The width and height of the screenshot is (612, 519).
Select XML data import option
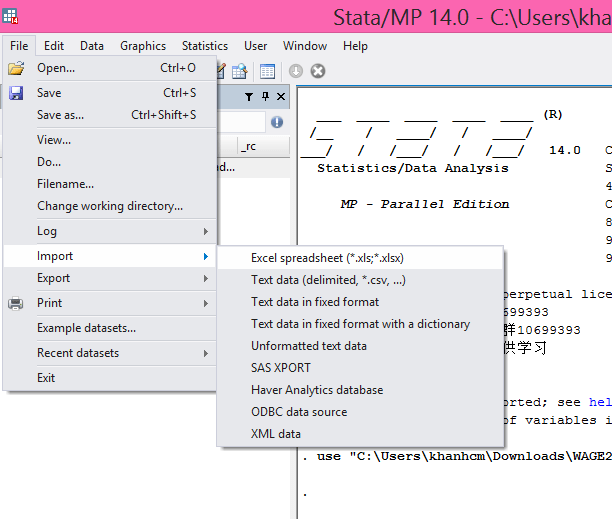point(360,434)
